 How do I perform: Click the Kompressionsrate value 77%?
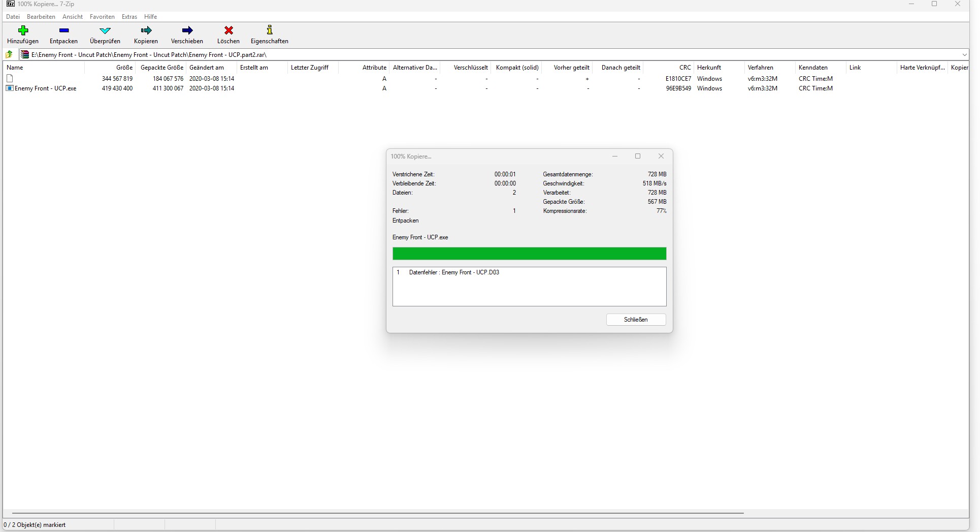click(661, 211)
